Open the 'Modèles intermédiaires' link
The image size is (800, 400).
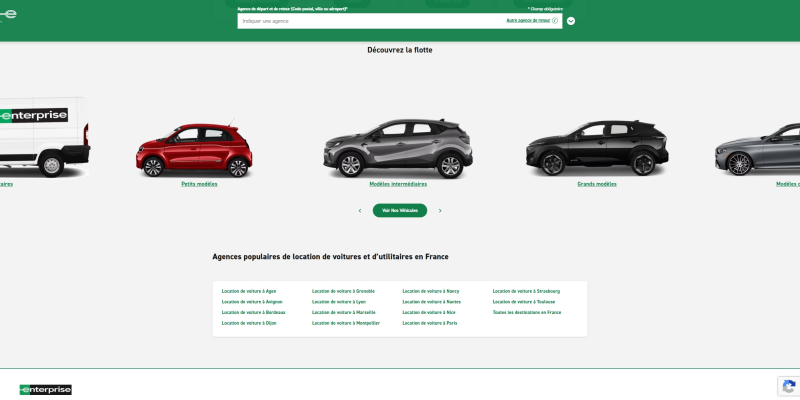click(398, 184)
